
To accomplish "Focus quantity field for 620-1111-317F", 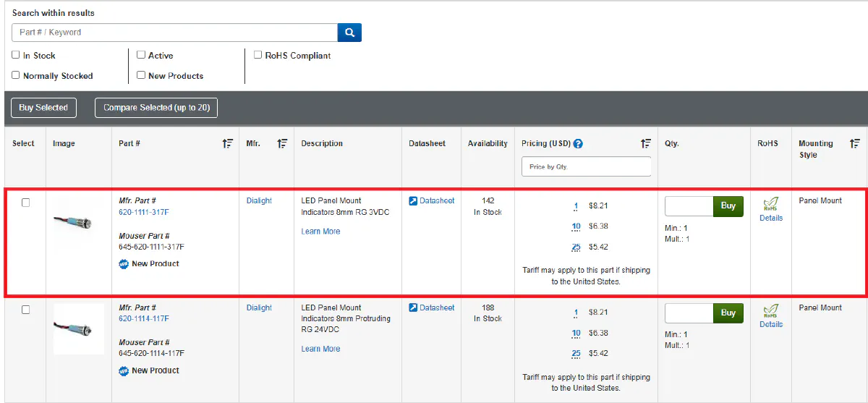I will point(689,206).
